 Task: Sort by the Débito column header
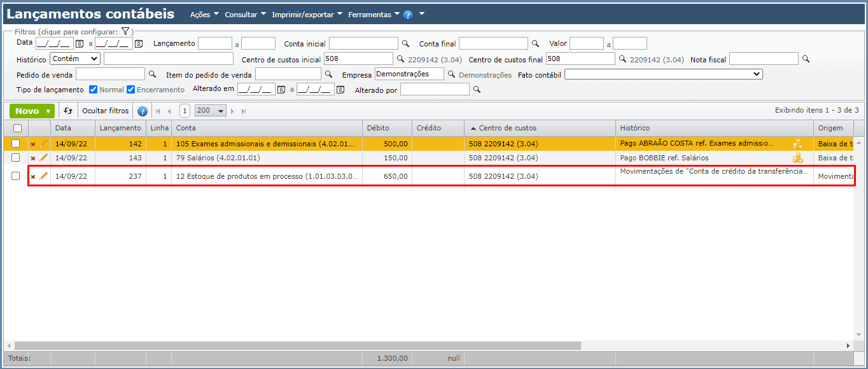(x=387, y=128)
